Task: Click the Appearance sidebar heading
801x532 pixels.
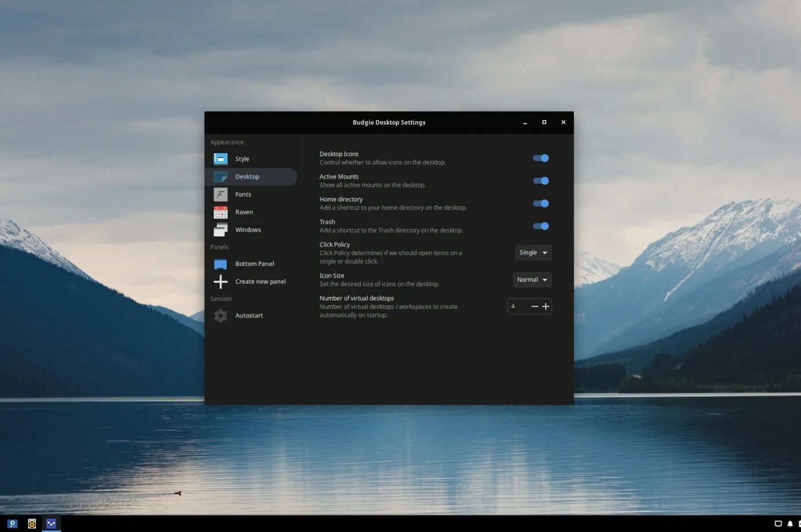Action: click(x=227, y=142)
